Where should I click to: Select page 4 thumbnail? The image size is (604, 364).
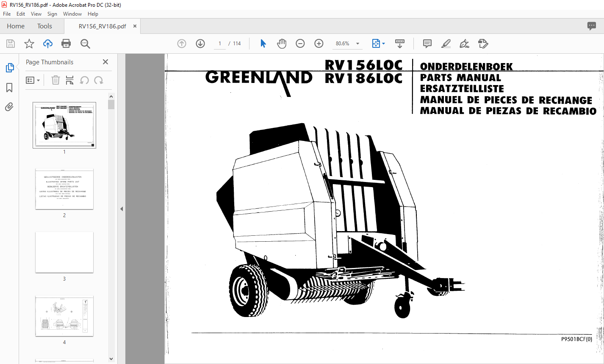(64, 316)
